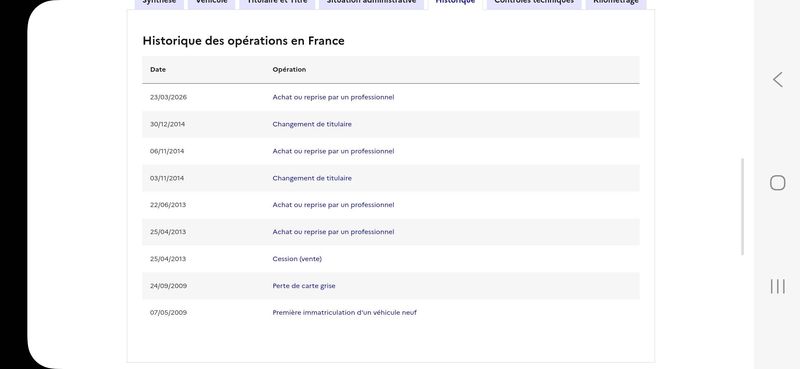Select Achat ou reprise on 22/06/2013 row
The height and width of the screenshot is (369, 800).
point(333,205)
